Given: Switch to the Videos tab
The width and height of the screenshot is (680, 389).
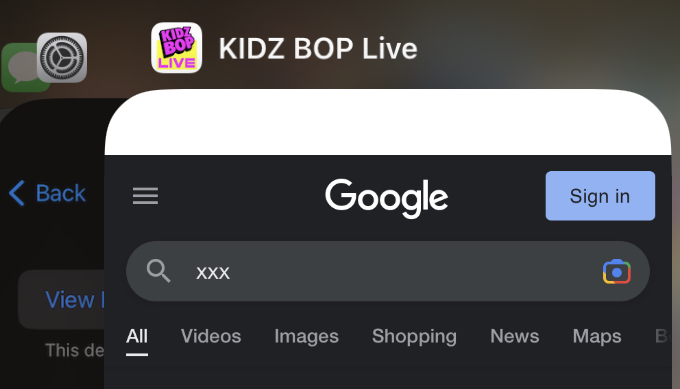Looking at the screenshot, I should pyautogui.click(x=211, y=337).
